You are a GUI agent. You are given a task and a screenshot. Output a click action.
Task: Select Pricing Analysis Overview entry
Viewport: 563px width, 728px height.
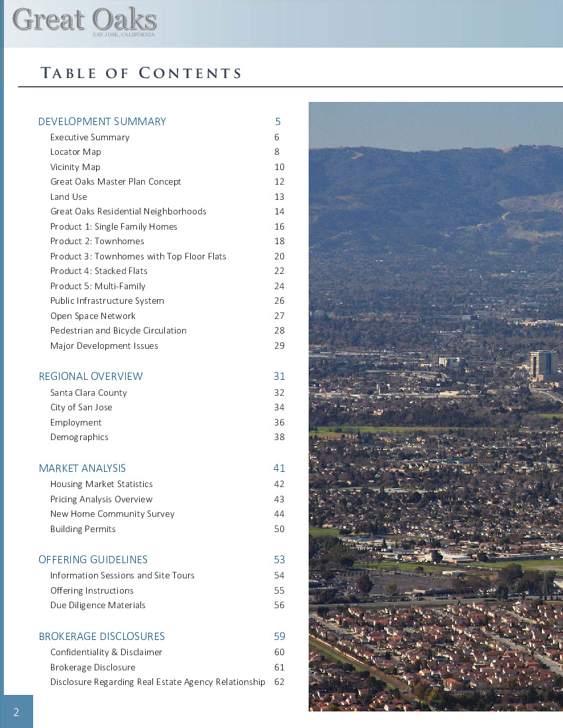coord(101,500)
